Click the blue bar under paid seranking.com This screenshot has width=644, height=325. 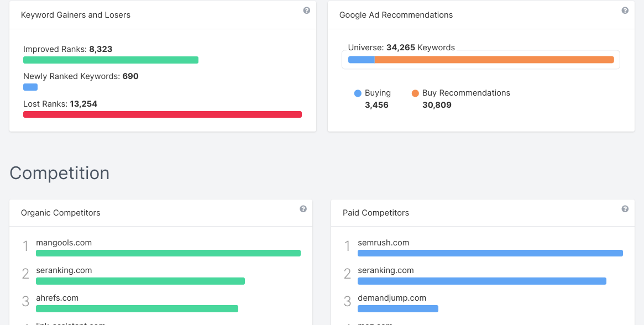(x=482, y=281)
